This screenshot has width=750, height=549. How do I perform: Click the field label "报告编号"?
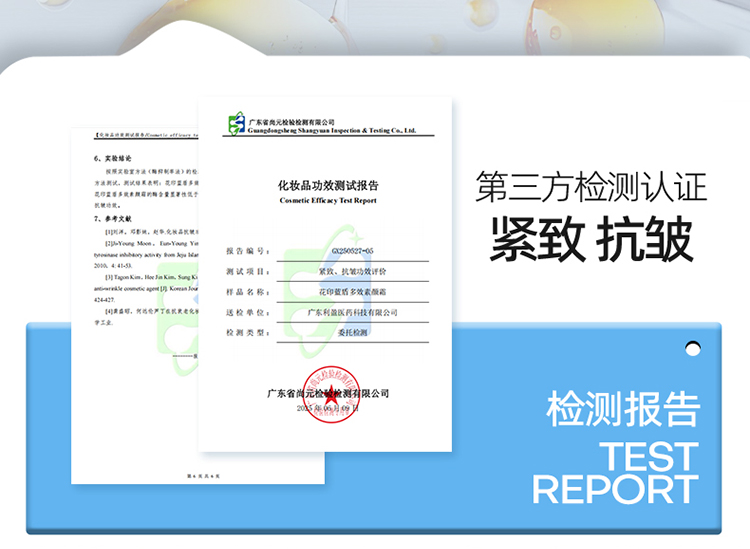[x=246, y=251]
